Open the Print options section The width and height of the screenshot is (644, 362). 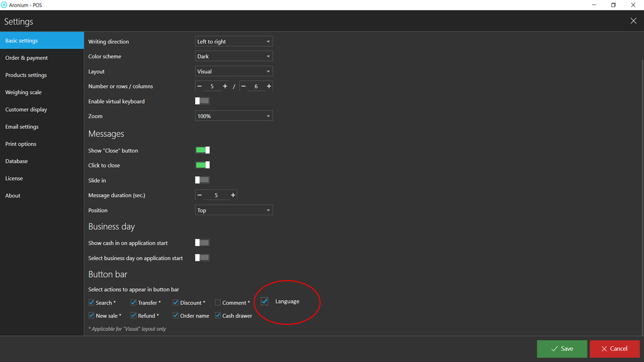(x=21, y=144)
